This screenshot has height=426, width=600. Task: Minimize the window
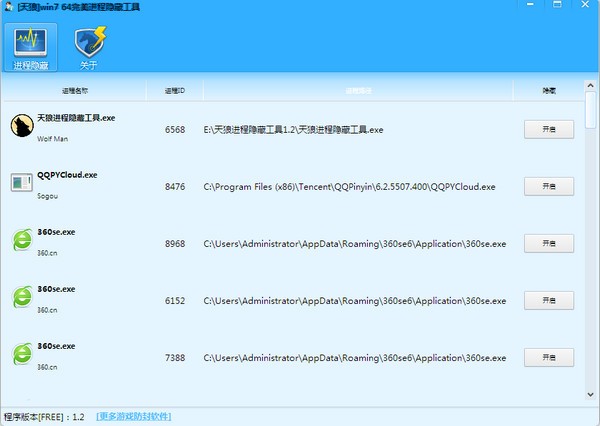click(530, 5)
